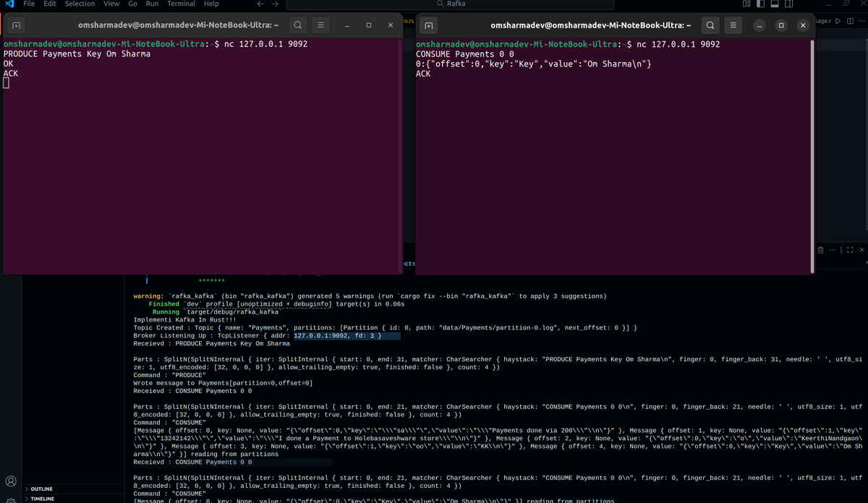868x503 pixels.
Task: Open the Help menu
Action: [x=211, y=4]
